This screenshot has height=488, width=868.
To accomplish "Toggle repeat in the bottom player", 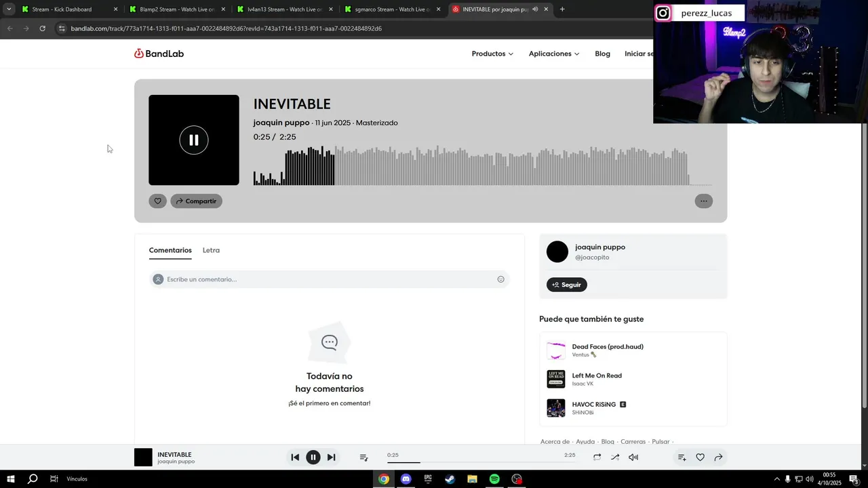I will coord(597,457).
